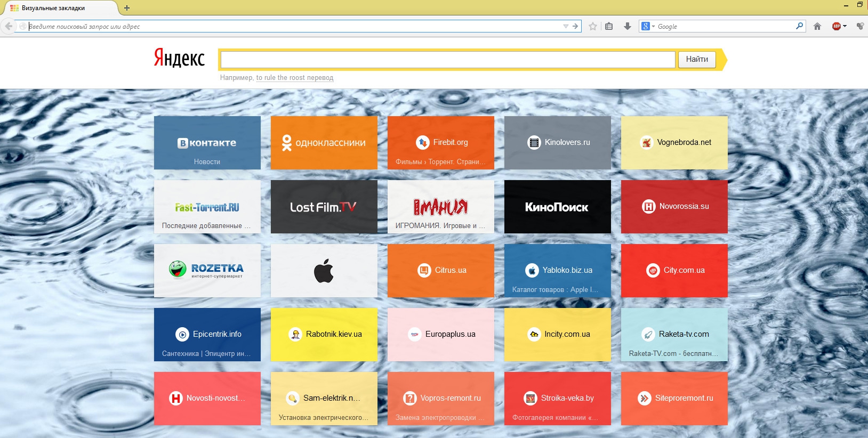
Task: Open the Epicentrik.info bookmark tile
Action: [x=207, y=335]
